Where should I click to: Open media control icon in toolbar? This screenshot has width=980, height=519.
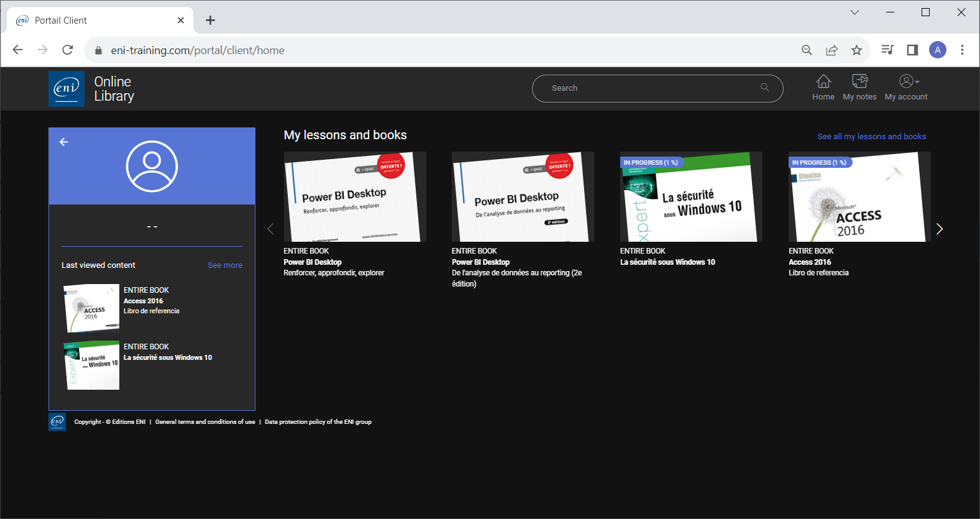point(887,50)
